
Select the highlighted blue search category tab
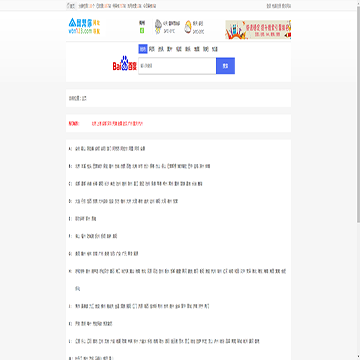[143, 49]
